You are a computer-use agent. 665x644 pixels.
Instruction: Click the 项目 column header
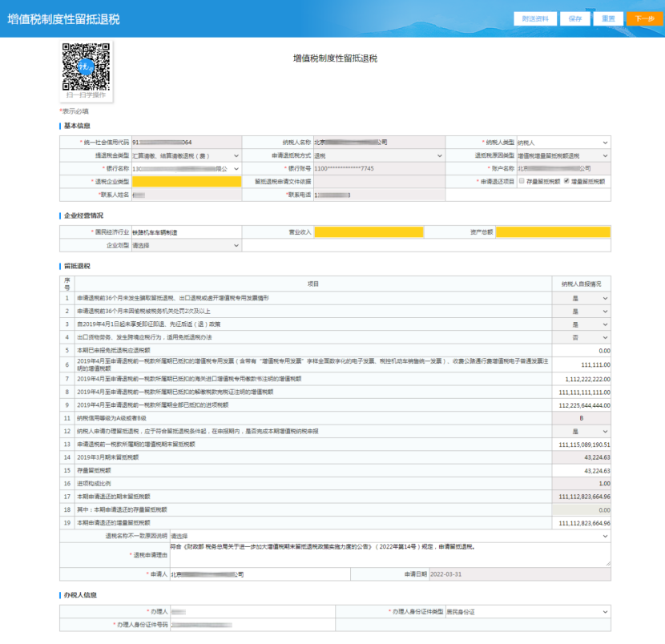pos(313,284)
